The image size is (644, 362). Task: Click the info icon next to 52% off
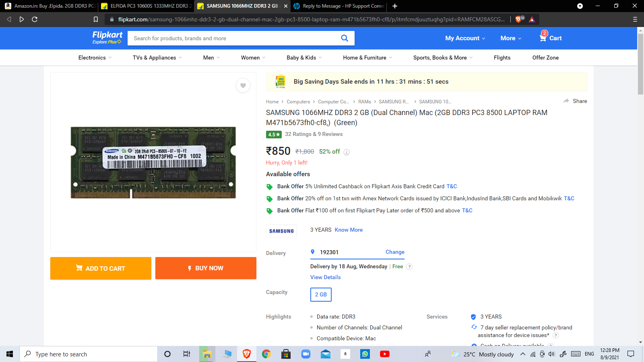[347, 152]
